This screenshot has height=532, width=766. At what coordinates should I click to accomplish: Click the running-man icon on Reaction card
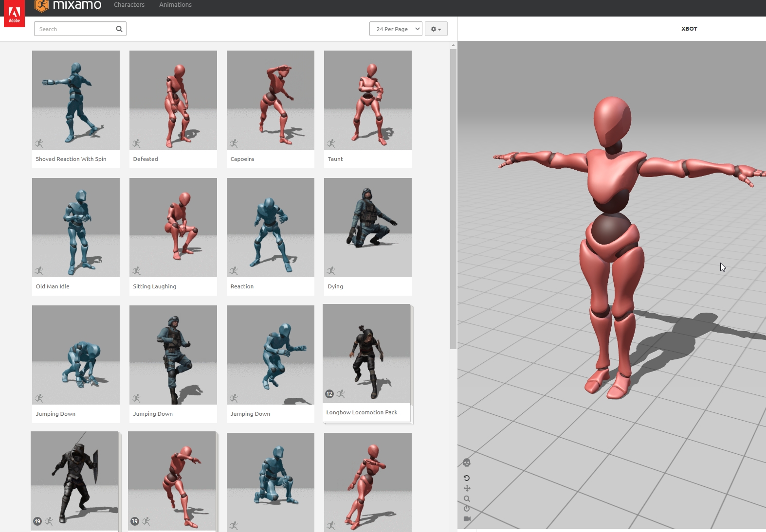(x=234, y=270)
